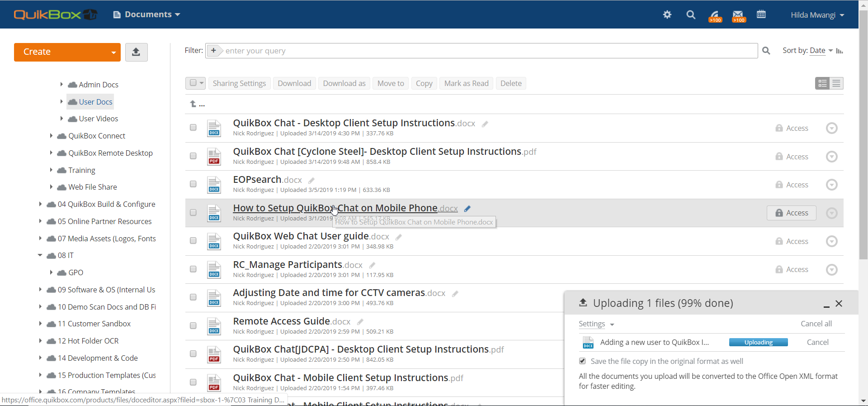Open the settings gear icon in header
This screenshot has width=868, height=406.
click(x=667, y=14)
